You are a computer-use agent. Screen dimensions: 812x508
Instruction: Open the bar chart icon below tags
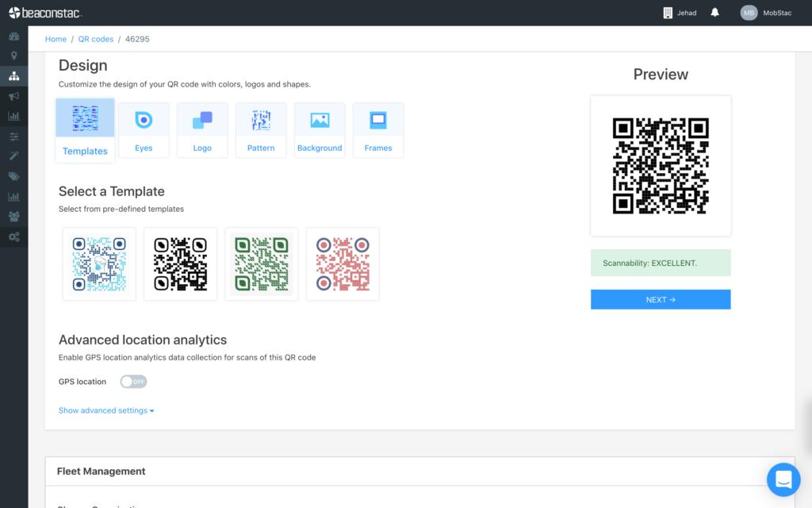pos(14,197)
